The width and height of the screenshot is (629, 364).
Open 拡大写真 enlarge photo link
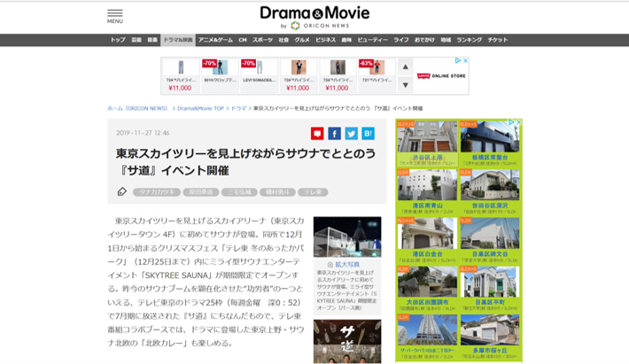pyautogui.click(x=347, y=265)
